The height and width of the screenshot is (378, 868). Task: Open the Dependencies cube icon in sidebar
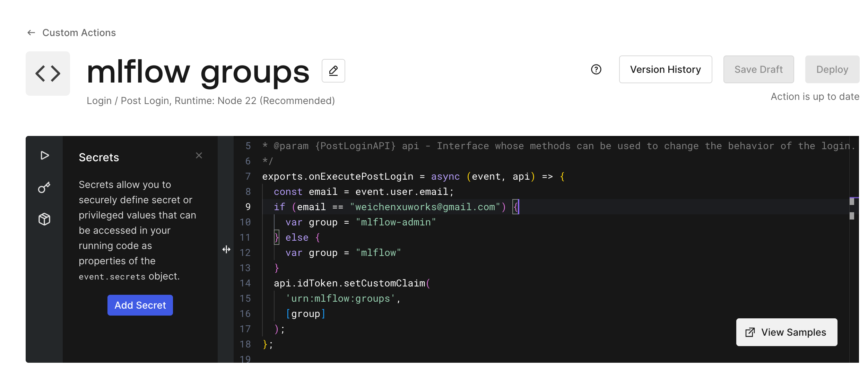pyautogui.click(x=44, y=219)
